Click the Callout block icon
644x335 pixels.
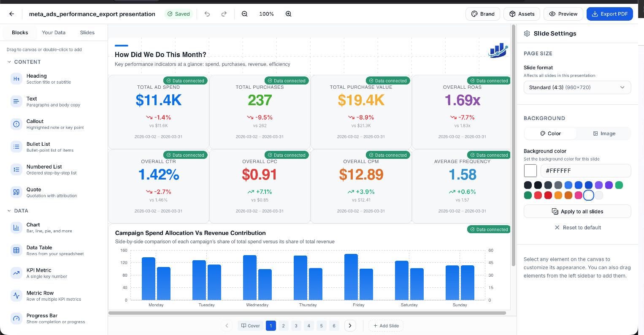[16, 124]
